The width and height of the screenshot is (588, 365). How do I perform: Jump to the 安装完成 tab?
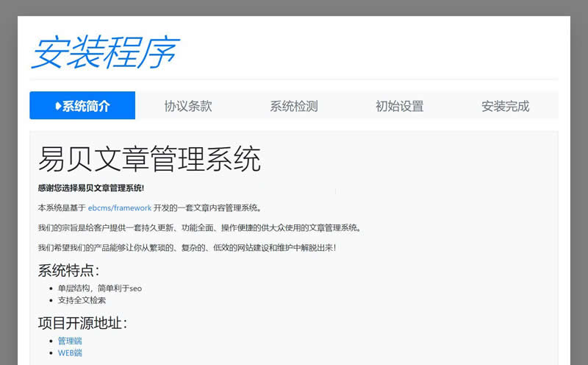point(505,106)
